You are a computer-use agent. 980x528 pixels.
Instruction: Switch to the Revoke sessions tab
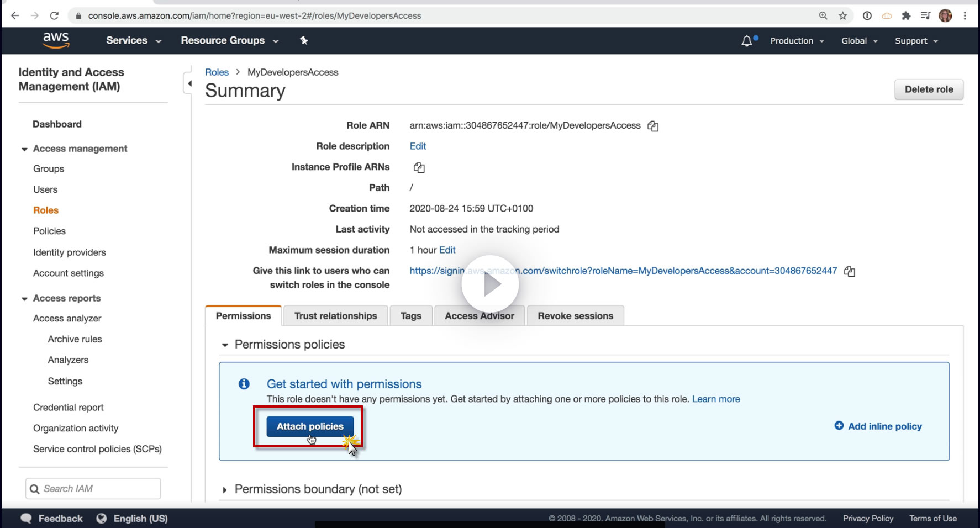[576, 315]
